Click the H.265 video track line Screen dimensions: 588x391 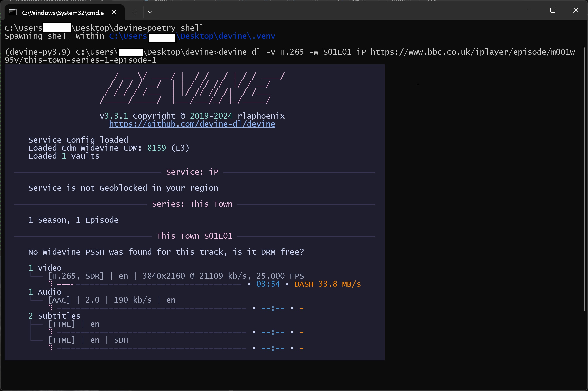[x=176, y=276]
